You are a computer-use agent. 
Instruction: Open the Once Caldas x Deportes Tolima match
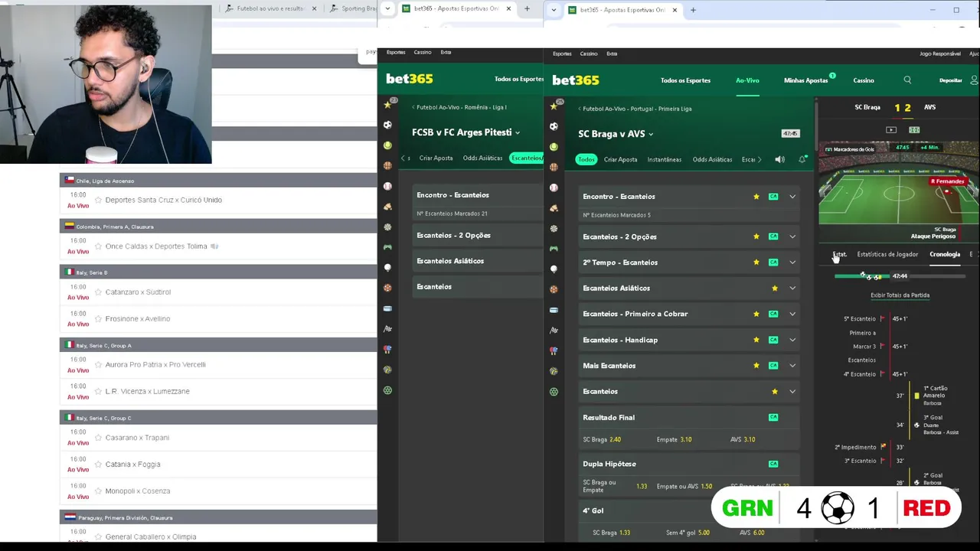156,246
